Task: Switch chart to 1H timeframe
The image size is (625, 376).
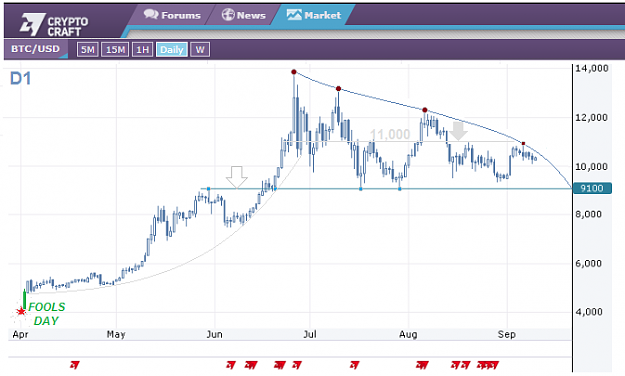Action: (x=142, y=50)
